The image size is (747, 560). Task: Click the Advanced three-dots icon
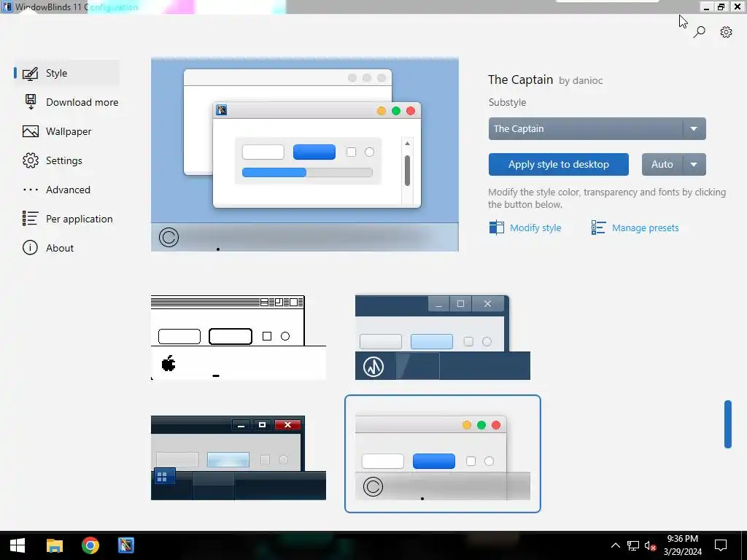tap(31, 190)
